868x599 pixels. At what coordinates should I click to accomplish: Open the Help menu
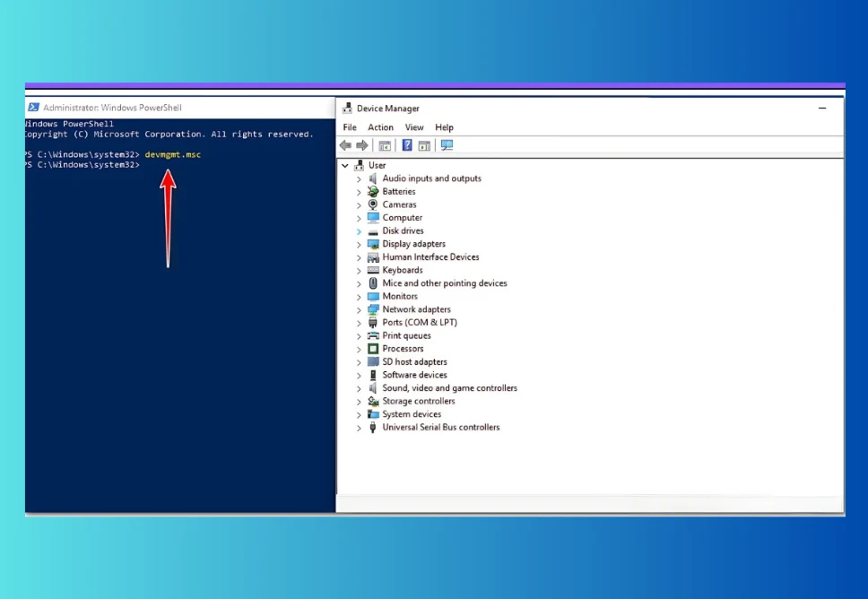click(x=444, y=127)
